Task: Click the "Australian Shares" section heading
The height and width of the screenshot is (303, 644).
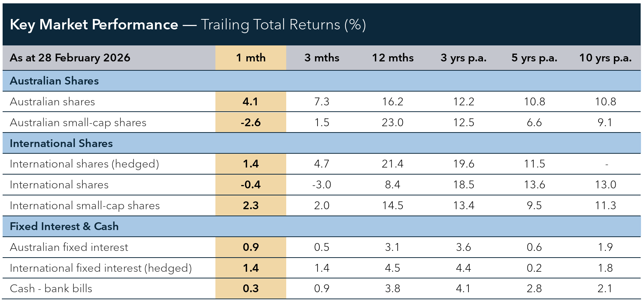Action: [x=54, y=81]
